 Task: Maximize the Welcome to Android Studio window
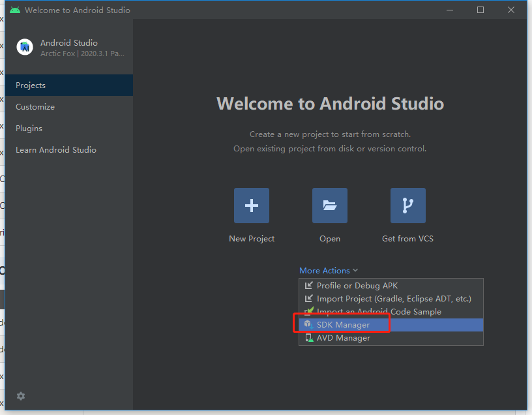[x=480, y=10]
